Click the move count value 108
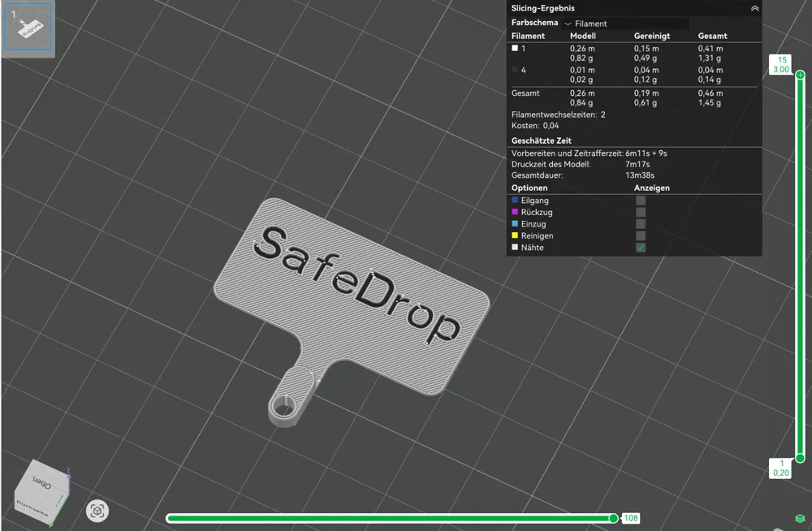The width and height of the screenshot is (812, 531). pyautogui.click(x=631, y=518)
